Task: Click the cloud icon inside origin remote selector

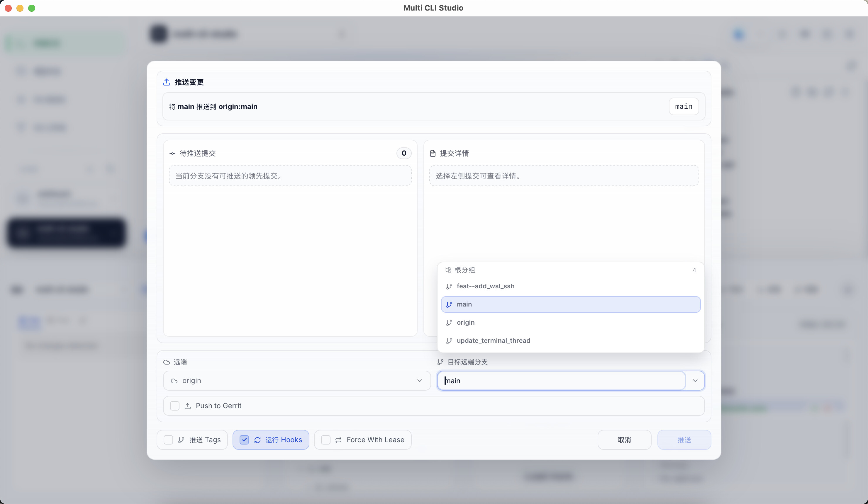Action: [x=174, y=381]
